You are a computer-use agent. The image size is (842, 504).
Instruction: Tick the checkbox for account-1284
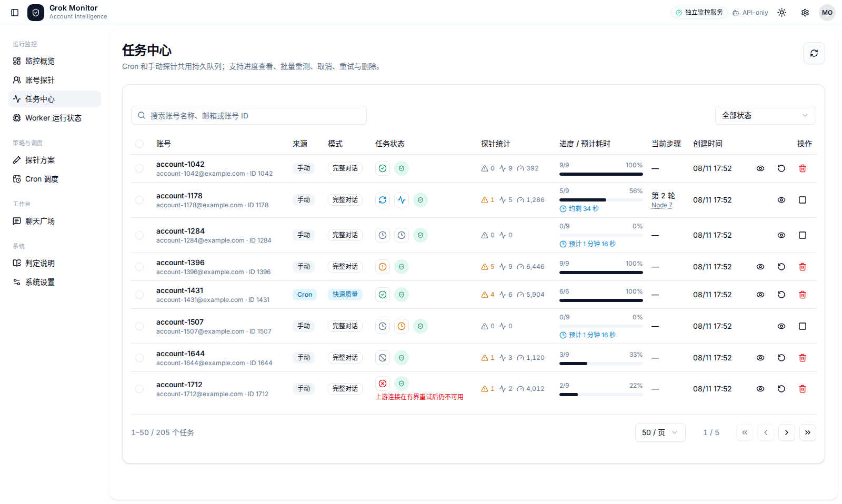pyautogui.click(x=139, y=235)
